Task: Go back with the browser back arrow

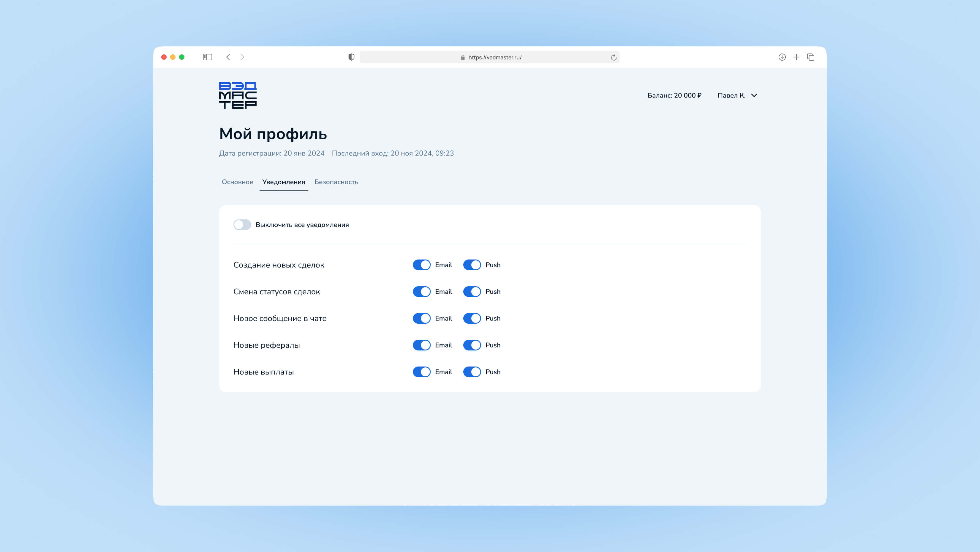Action: coord(228,57)
